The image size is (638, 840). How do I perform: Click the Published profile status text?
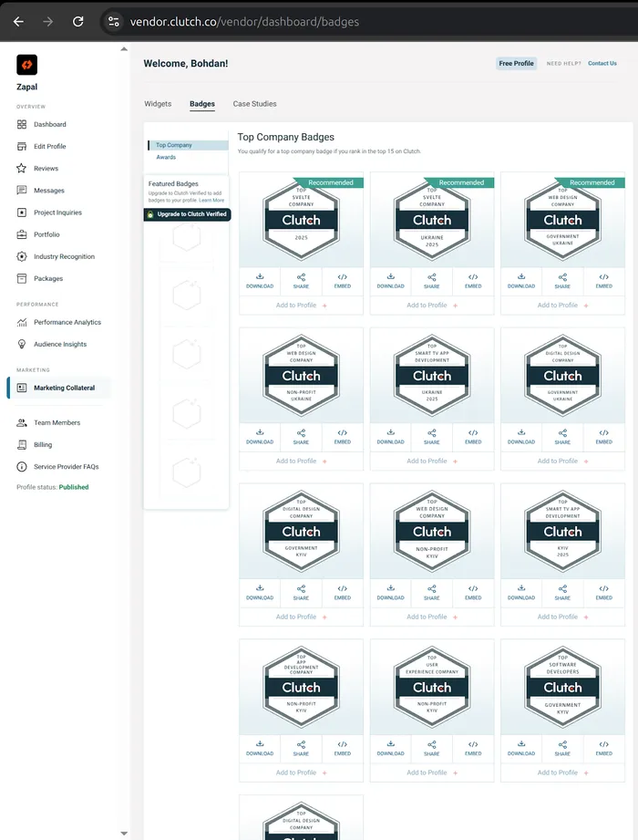coord(74,487)
